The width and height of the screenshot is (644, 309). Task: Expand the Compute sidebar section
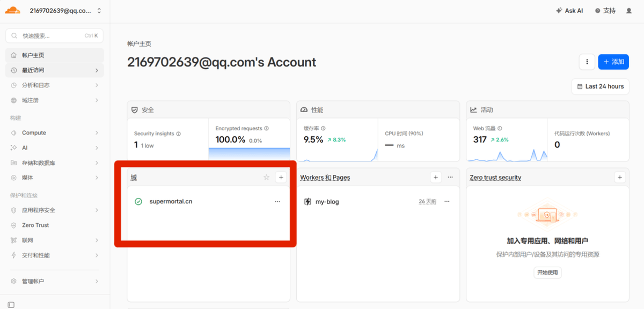[55, 133]
